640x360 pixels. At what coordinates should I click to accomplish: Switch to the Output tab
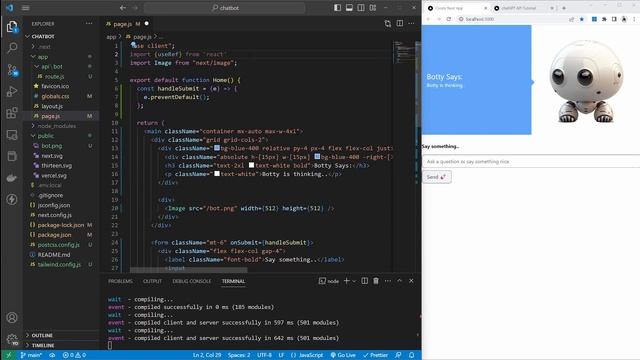(x=152, y=281)
